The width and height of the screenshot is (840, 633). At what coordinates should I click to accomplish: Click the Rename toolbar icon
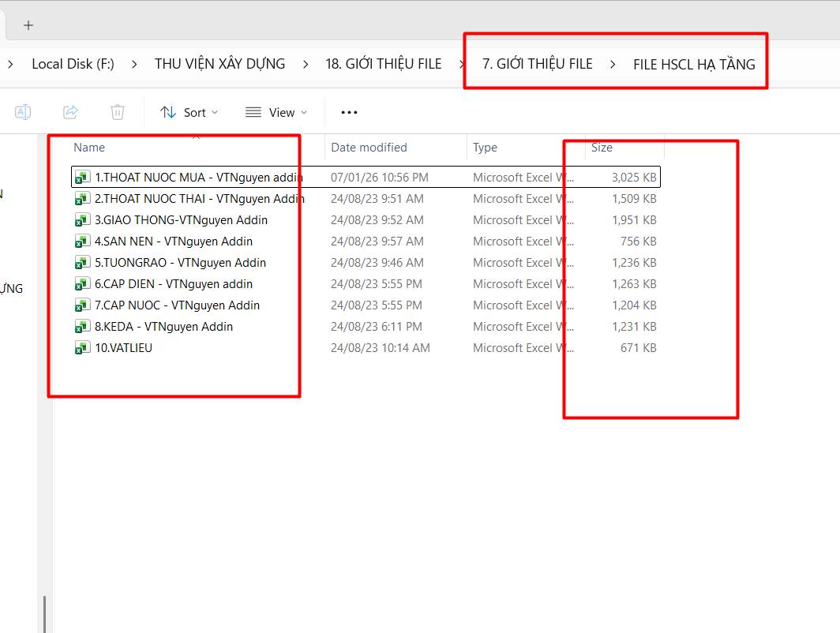pyautogui.click(x=22, y=112)
